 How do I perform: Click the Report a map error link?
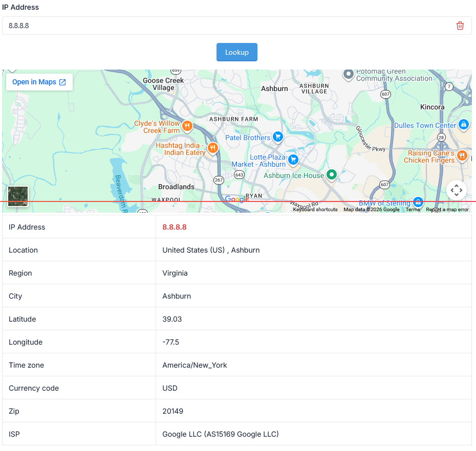(447, 210)
